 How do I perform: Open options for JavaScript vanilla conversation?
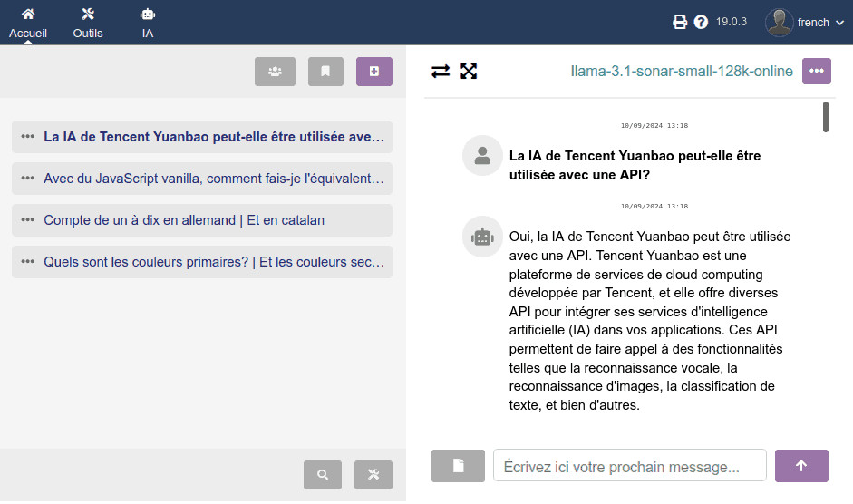point(28,179)
